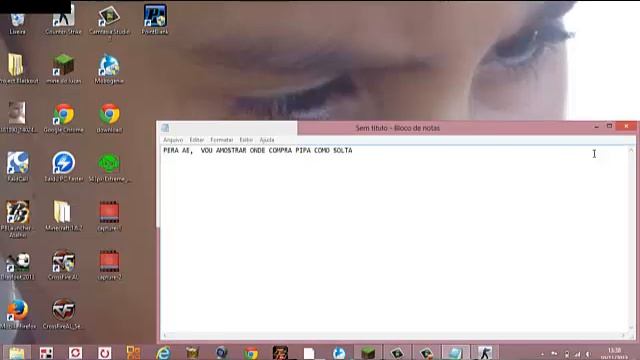Click the Notepad system icon in title bar

click(165, 128)
